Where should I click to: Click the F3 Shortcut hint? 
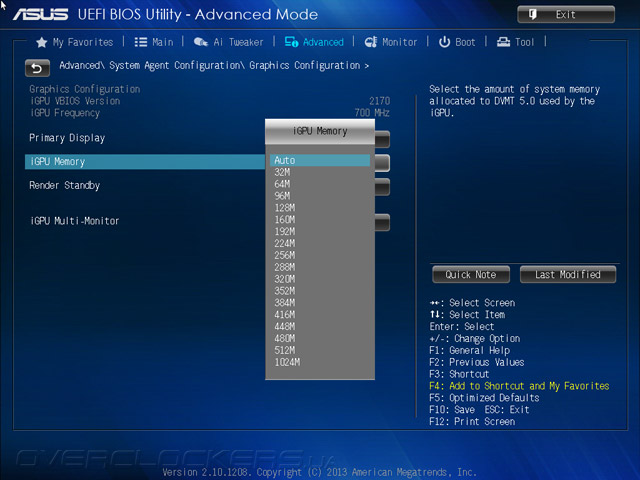(459, 374)
